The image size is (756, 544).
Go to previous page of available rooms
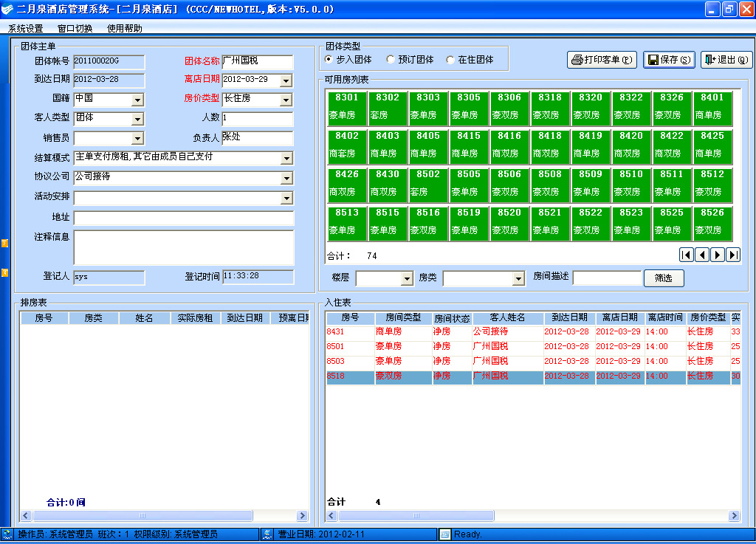click(x=702, y=255)
